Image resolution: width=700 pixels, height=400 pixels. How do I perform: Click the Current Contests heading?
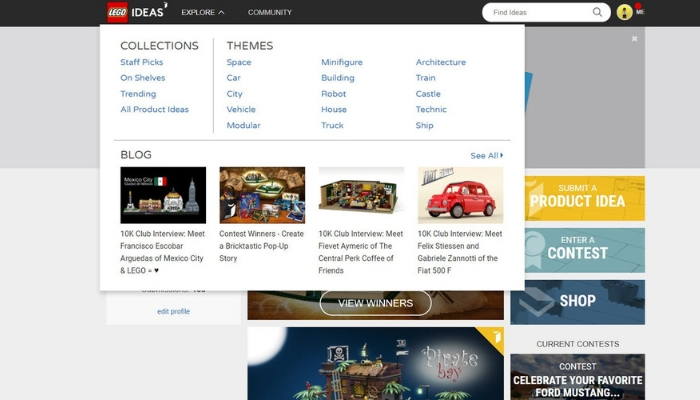(x=578, y=344)
